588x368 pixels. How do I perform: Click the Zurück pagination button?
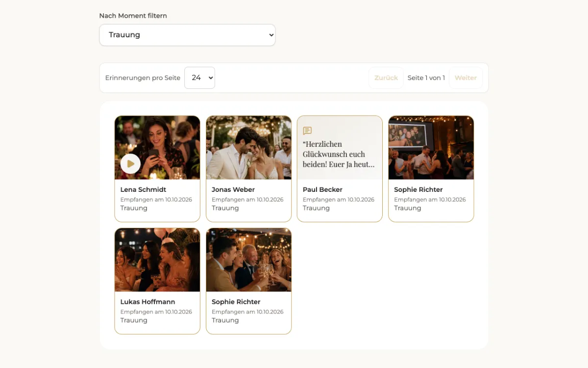coord(386,78)
